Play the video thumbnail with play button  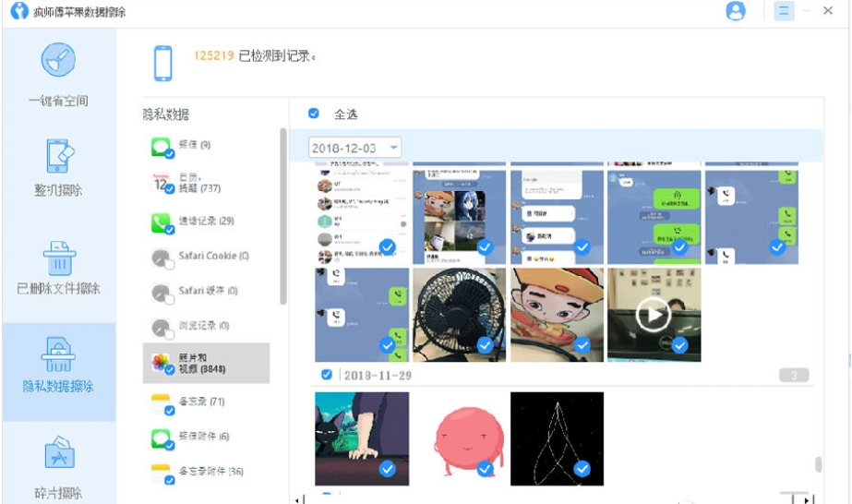point(653,315)
